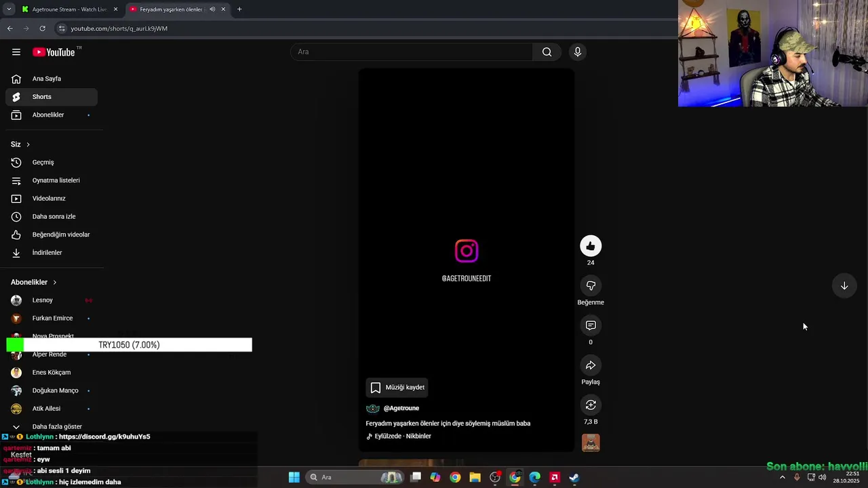Open the volume control in the tray
The image size is (868, 488).
(823, 477)
